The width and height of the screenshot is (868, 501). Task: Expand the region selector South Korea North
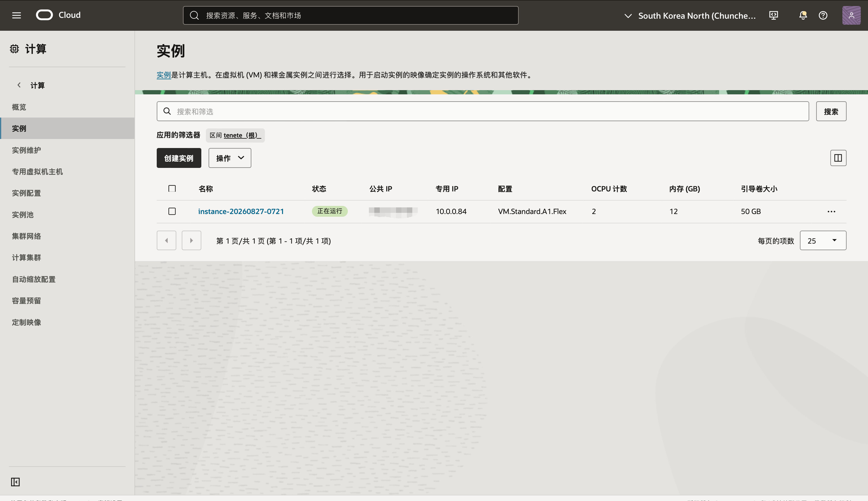pyautogui.click(x=690, y=15)
